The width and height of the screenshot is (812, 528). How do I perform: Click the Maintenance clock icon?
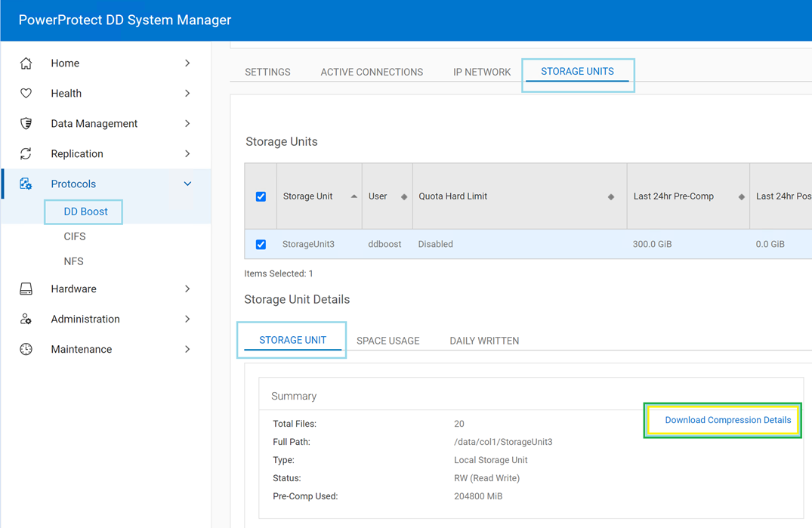point(26,349)
